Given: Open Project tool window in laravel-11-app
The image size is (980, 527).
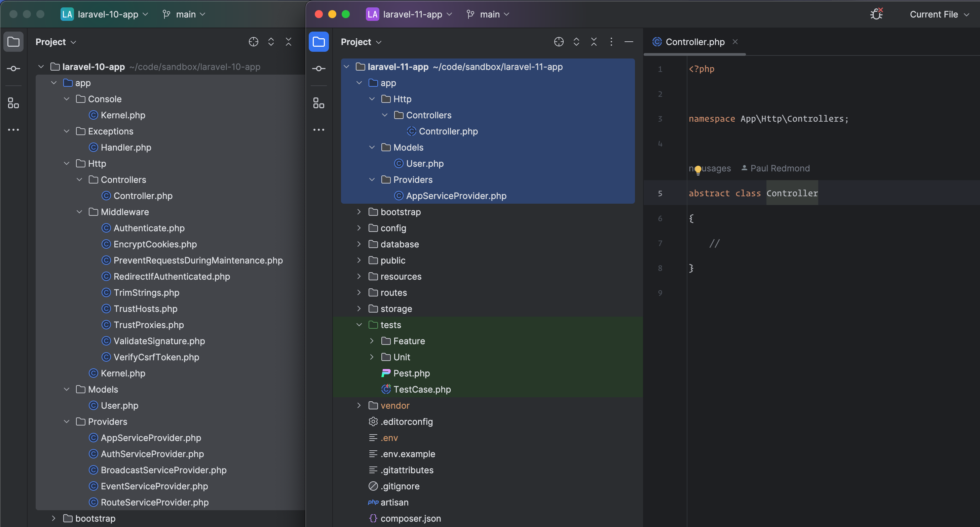Looking at the screenshot, I should click(x=318, y=42).
